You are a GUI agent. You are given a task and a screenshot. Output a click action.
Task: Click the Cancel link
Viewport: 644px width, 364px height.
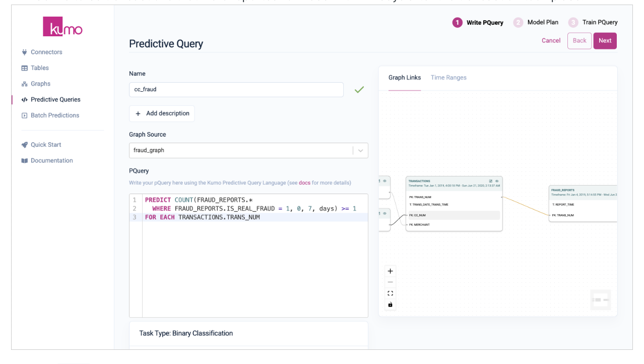coord(551,40)
